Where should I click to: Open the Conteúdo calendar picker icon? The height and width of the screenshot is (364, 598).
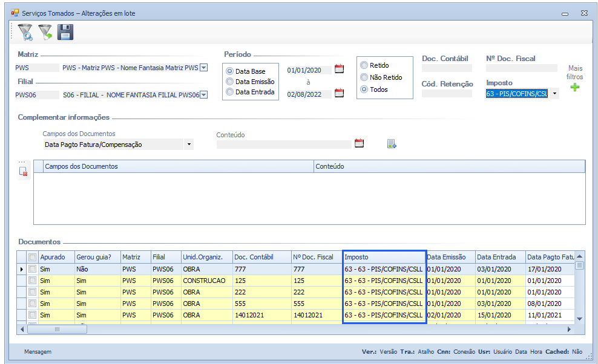(x=359, y=144)
